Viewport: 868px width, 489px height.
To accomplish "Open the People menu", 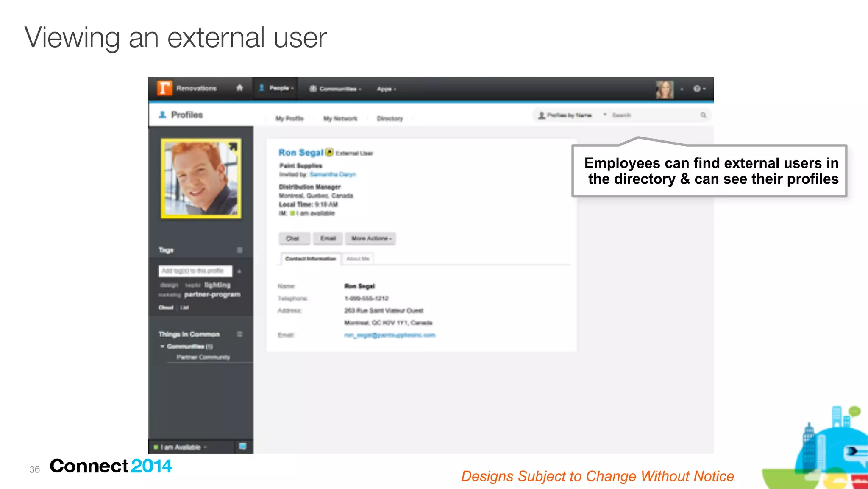I will 276,88.
